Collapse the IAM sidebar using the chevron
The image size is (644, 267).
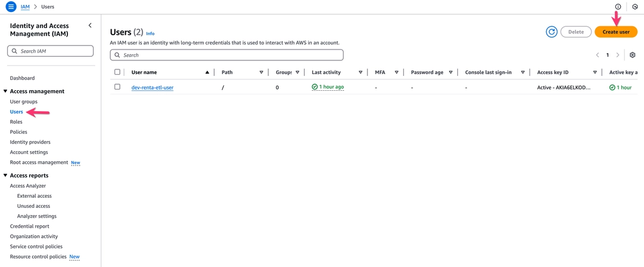pyautogui.click(x=90, y=26)
